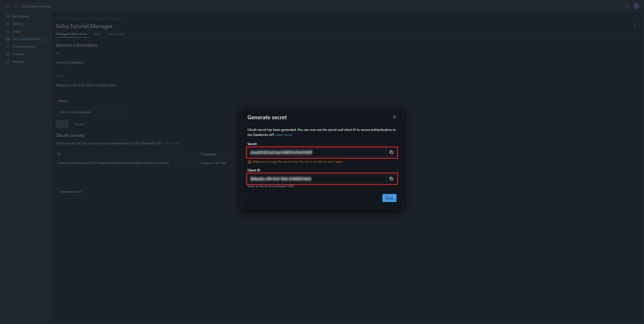
Task: Open Previews in the sidebar
Action: [18, 54]
